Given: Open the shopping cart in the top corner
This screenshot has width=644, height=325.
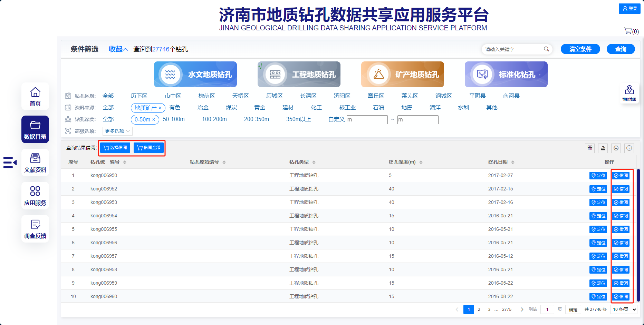Looking at the screenshot, I should coord(628,31).
